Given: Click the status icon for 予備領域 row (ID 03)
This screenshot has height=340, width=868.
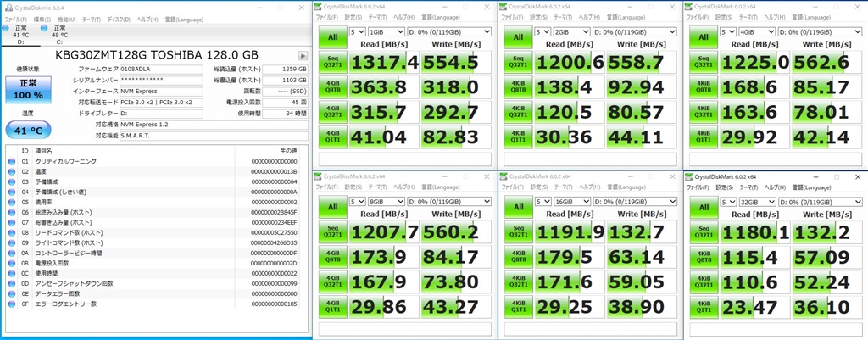Looking at the screenshot, I should (x=12, y=181).
